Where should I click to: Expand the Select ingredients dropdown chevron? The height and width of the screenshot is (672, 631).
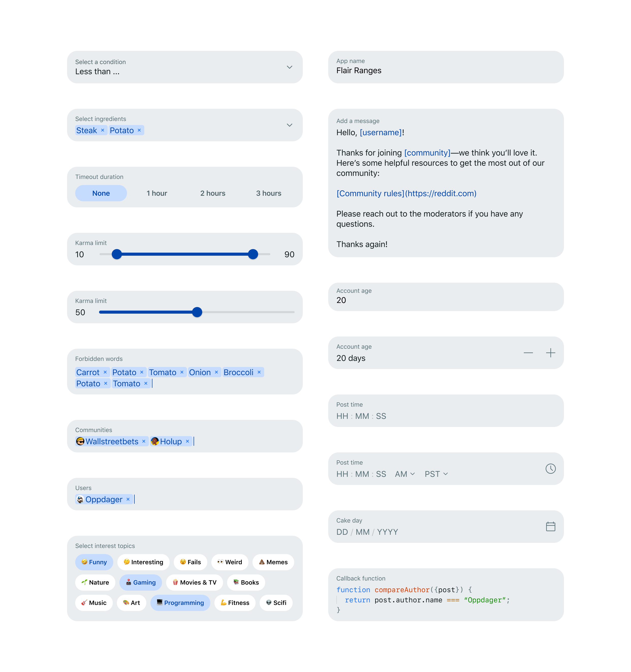290,125
